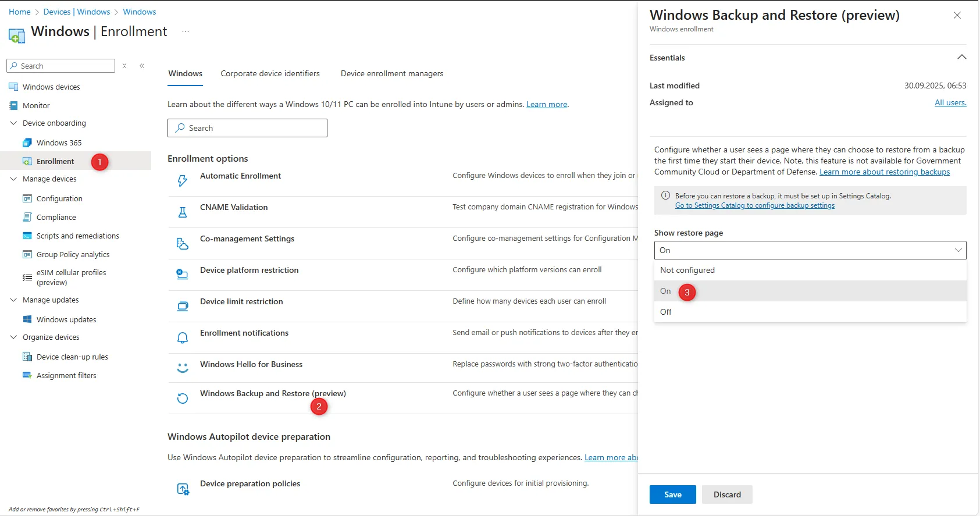Image resolution: width=980 pixels, height=516 pixels.
Task: Collapse the Device onboarding tree group
Action: 13,123
